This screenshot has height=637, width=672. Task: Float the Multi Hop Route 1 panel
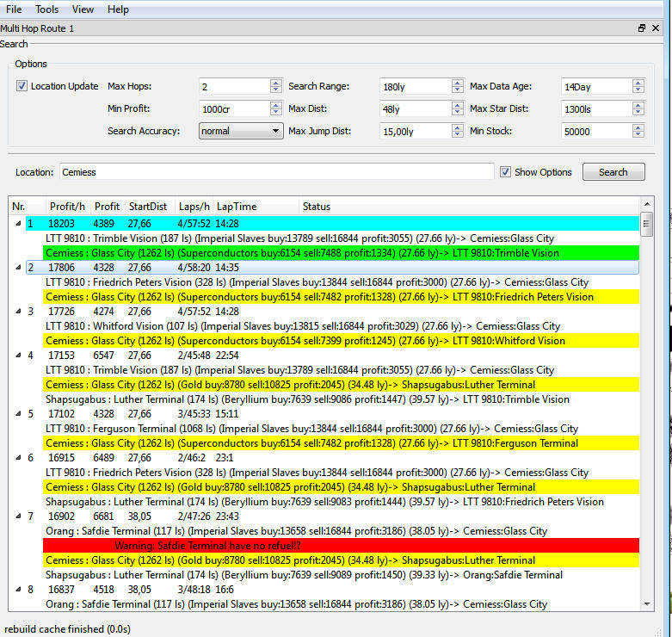click(x=642, y=28)
